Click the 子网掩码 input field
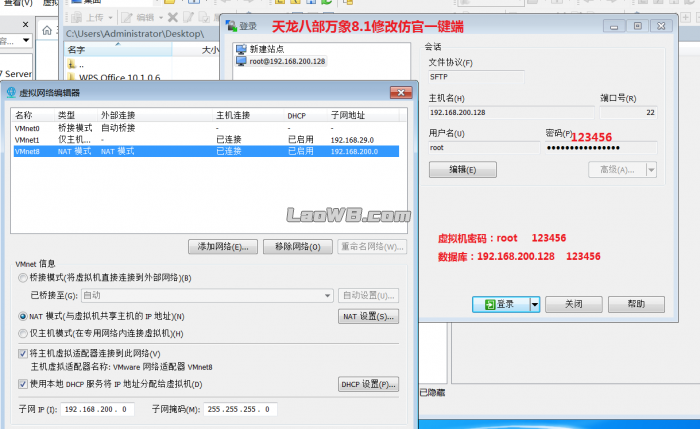This screenshot has height=429, width=700. pos(240,409)
